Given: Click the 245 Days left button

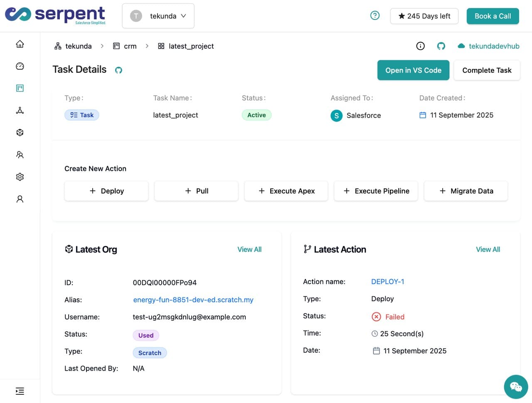Looking at the screenshot, I should (424, 16).
